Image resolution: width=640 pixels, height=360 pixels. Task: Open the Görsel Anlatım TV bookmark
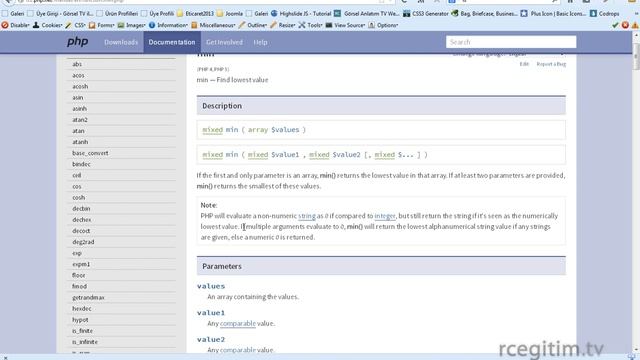coord(367,13)
